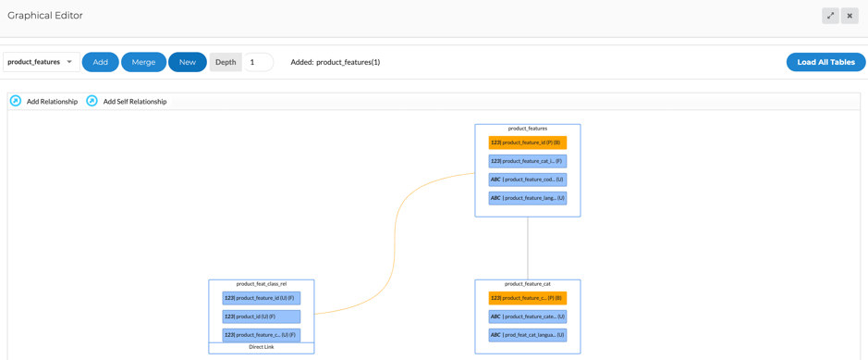Close the Graphical Editor dialog

(850, 16)
